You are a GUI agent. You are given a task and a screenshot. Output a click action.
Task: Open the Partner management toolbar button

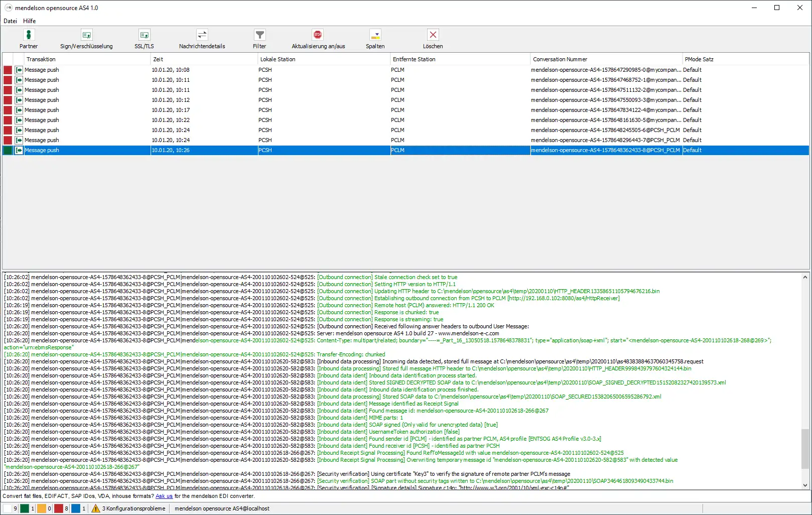click(x=29, y=39)
